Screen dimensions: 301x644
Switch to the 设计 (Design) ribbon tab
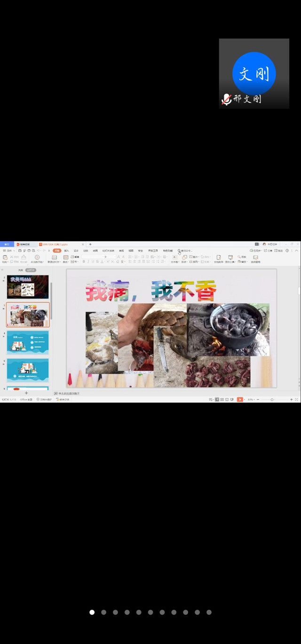(76, 250)
